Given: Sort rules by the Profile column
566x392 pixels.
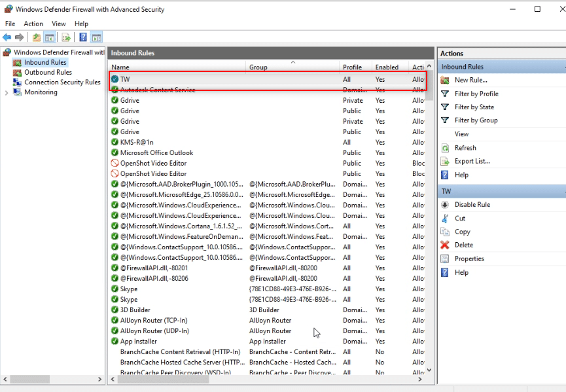Looking at the screenshot, I should click(x=355, y=67).
